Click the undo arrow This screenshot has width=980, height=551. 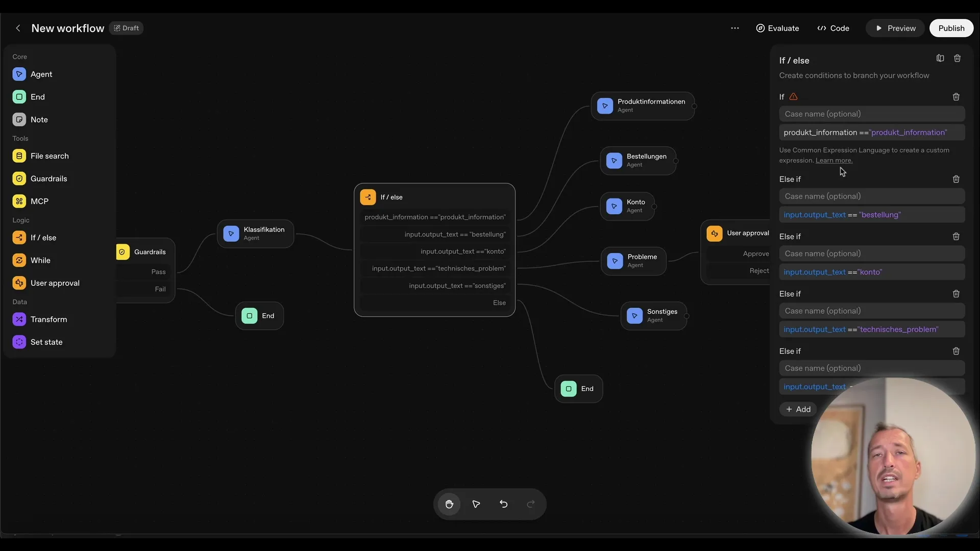[x=503, y=504]
